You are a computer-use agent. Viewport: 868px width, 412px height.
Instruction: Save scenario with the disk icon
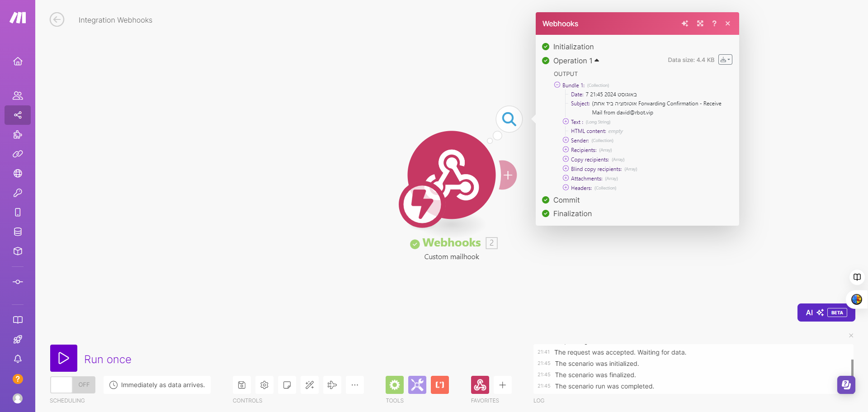242,385
